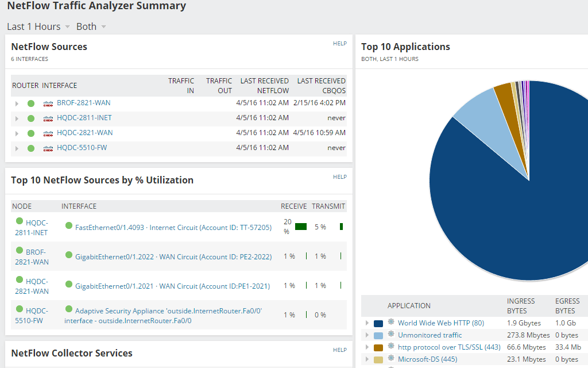Click the gear icon beside World Wide Web HTTP
The image size is (588, 368).
392,323
